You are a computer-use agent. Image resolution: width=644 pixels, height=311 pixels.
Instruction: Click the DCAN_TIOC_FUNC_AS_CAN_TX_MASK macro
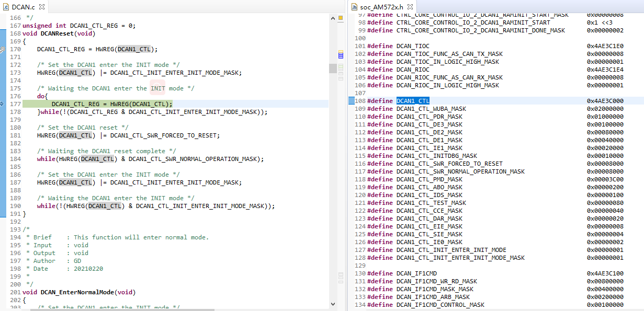(x=449, y=53)
